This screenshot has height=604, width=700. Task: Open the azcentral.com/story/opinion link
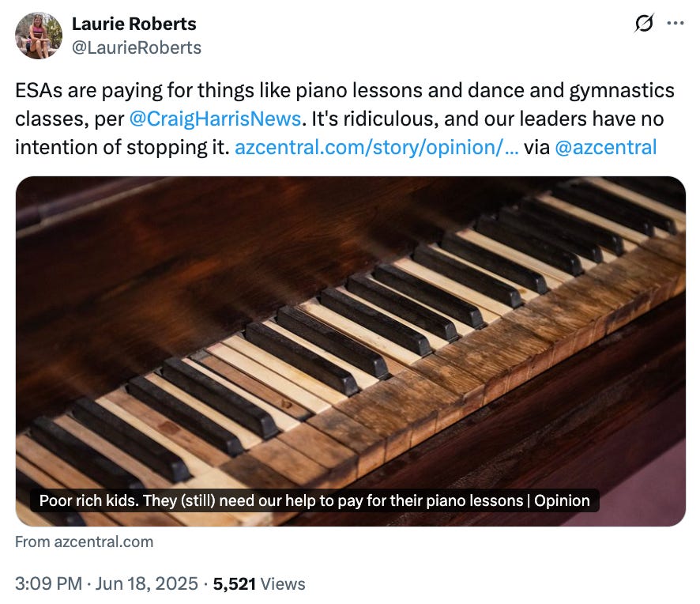point(376,147)
